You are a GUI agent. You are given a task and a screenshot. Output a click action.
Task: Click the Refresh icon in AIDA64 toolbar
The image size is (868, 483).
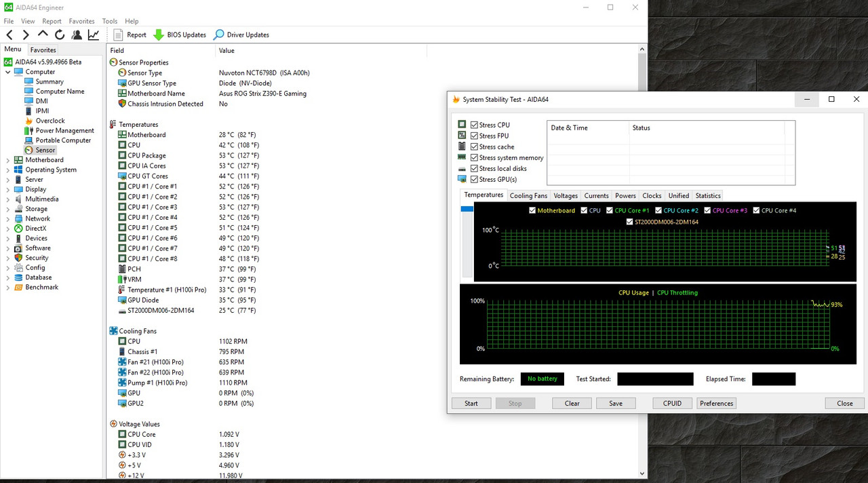tap(60, 35)
